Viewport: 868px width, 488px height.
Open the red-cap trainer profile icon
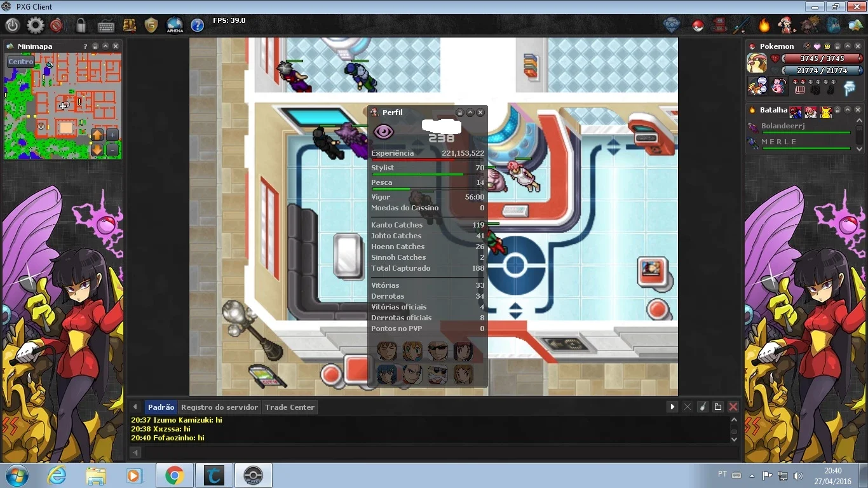point(787,25)
